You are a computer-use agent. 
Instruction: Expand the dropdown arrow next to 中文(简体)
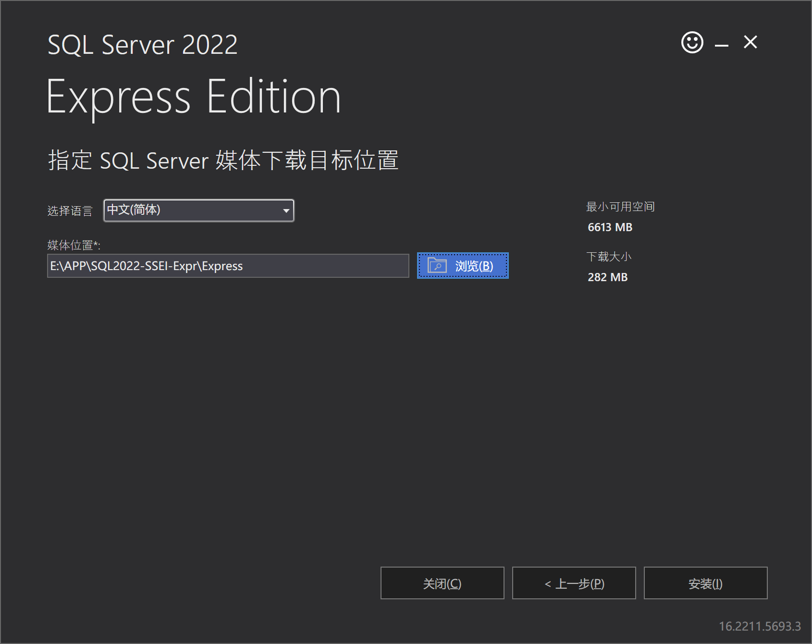coord(286,211)
